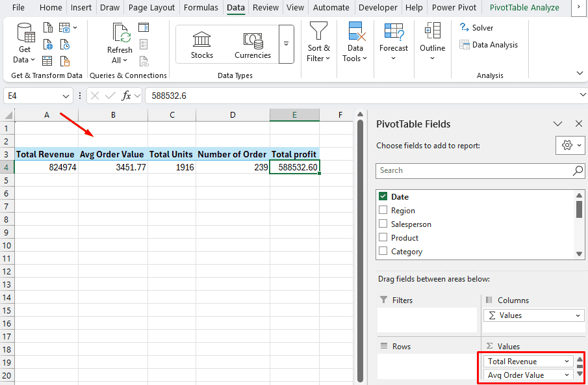The height and width of the screenshot is (385, 588).
Task: Click From Web globe icon
Action: pos(47,45)
